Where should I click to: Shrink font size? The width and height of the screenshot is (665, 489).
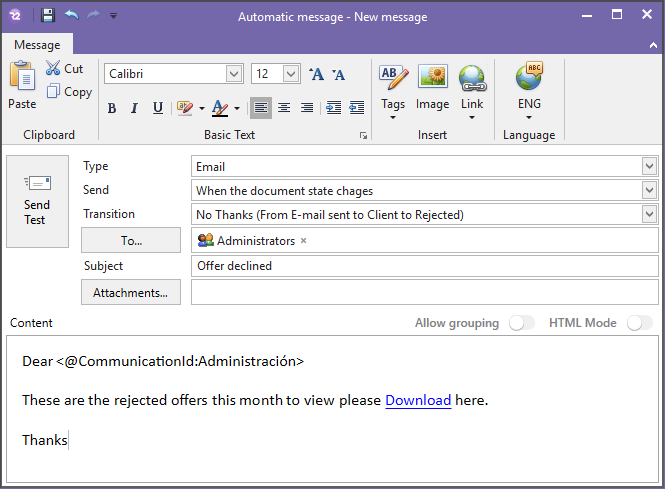[338, 75]
